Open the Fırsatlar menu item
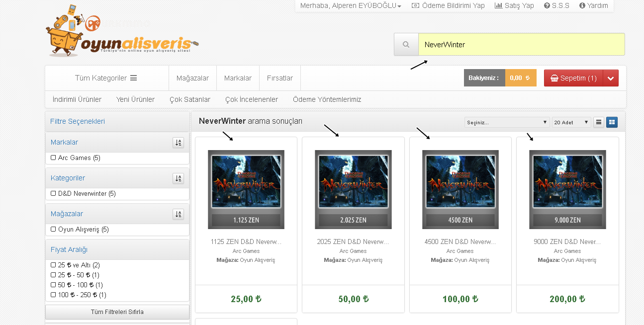The image size is (644, 325). tap(280, 78)
